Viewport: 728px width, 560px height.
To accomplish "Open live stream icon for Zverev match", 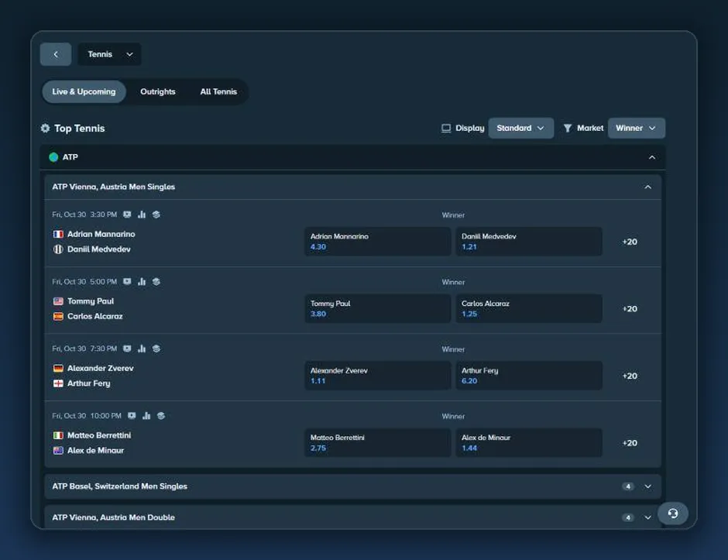I will point(127,349).
